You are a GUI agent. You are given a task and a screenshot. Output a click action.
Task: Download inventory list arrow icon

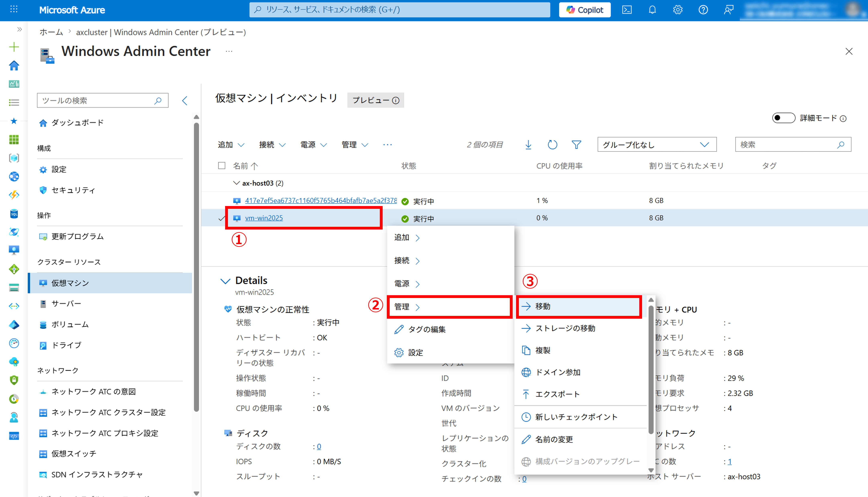[528, 145]
